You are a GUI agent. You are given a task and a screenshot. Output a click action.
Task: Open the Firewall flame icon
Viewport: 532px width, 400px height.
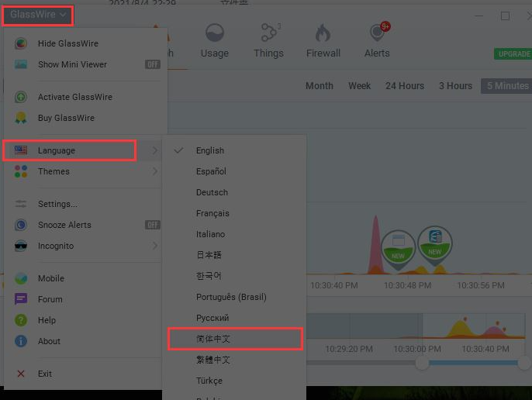[x=323, y=33]
